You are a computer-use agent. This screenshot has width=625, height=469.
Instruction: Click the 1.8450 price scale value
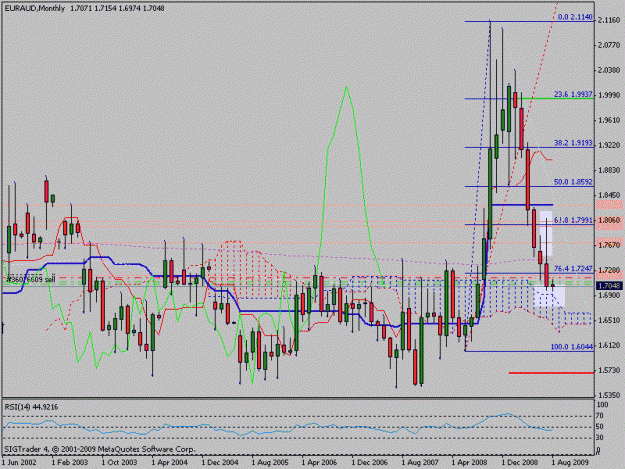pyautogui.click(x=609, y=195)
